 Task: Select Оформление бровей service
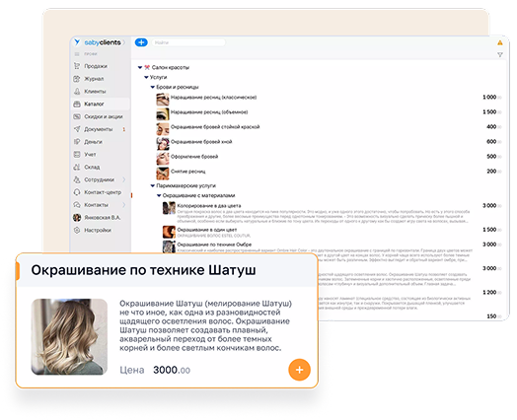tap(194, 157)
